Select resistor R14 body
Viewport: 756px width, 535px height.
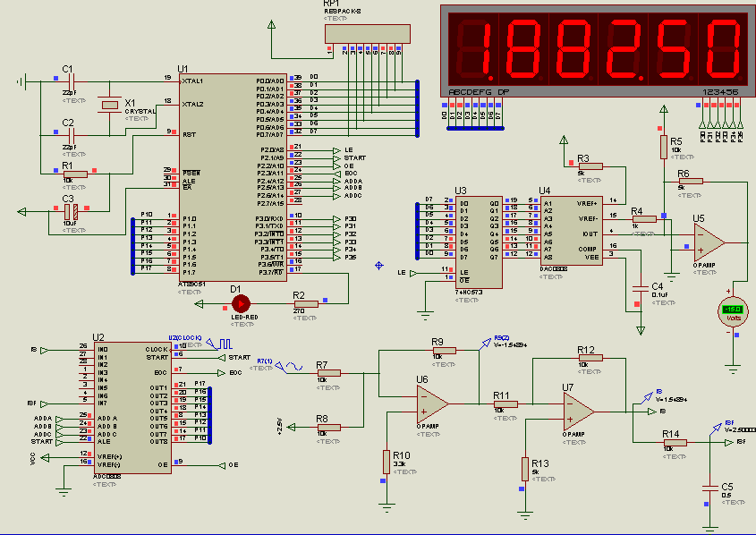coord(675,443)
